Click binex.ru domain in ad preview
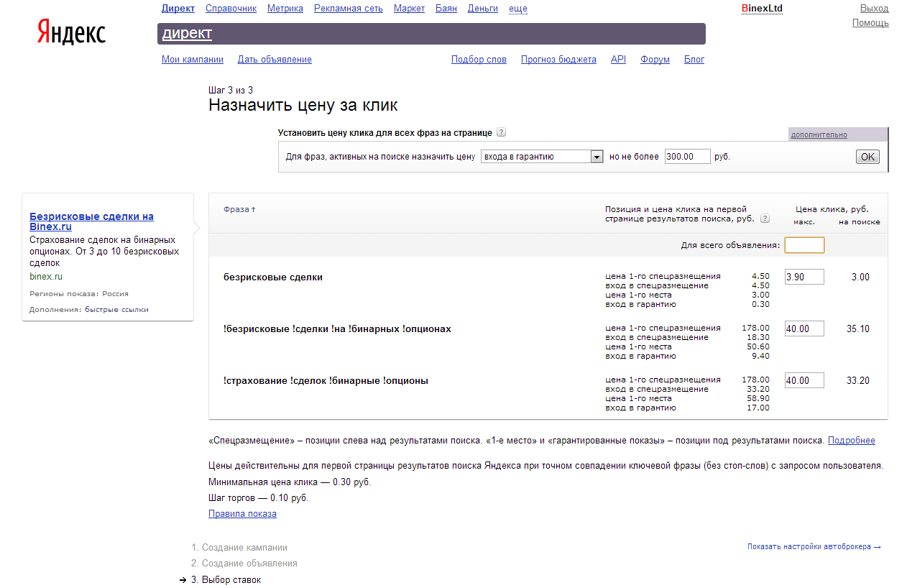This screenshot has height=588, width=907. pos(46,277)
